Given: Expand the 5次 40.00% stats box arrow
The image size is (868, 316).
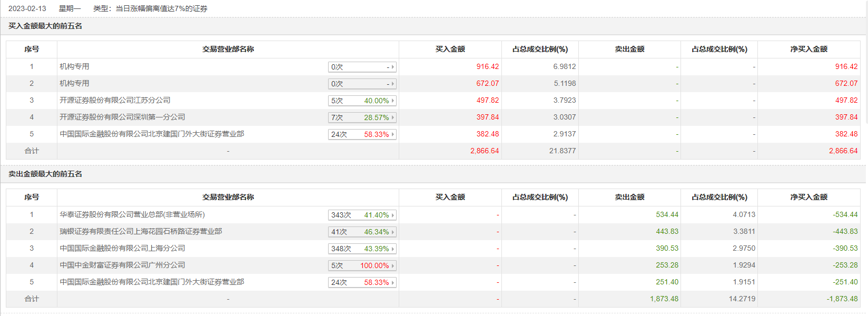Looking at the screenshot, I should (x=393, y=101).
